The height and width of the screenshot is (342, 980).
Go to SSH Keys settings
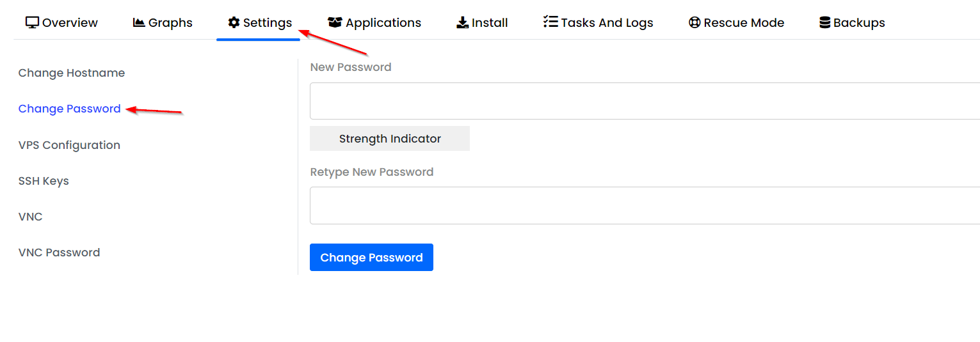pyautogui.click(x=44, y=181)
